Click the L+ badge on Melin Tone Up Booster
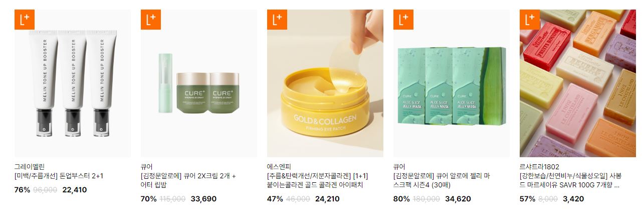Image resolution: width=644 pixels, height=222 pixels. tap(25, 20)
